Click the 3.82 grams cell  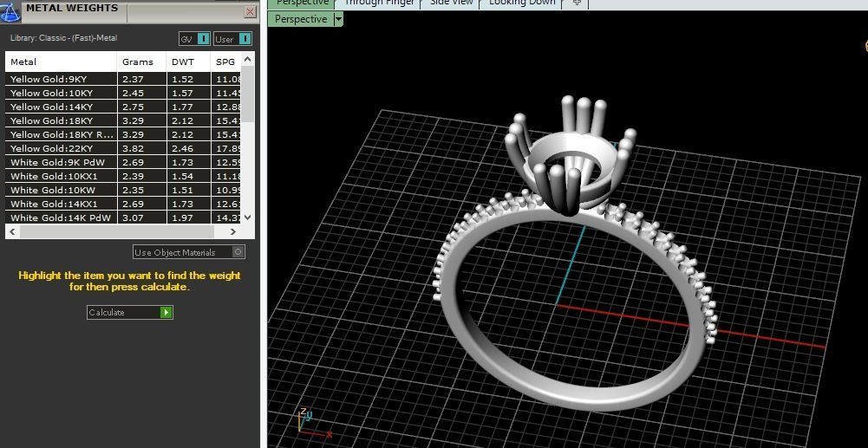point(141,148)
